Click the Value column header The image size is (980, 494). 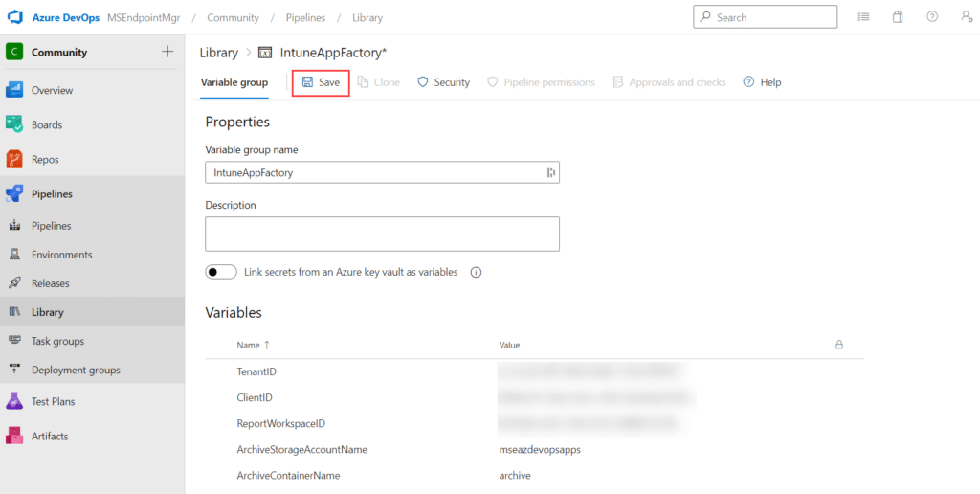point(509,345)
